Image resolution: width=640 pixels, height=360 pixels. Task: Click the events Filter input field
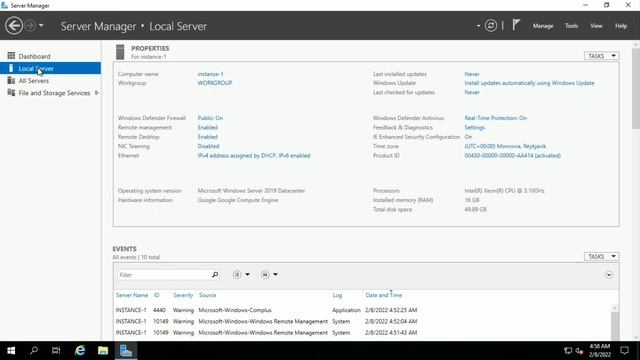pos(164,275)
